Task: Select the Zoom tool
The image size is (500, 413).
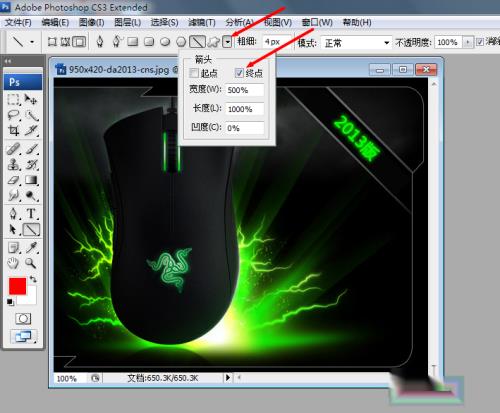Action: [x=31, y=263]
